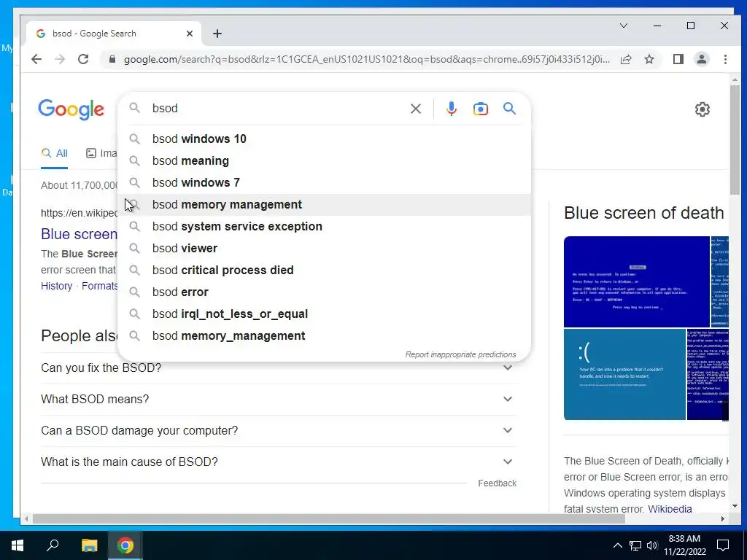The height and width of the screenshot is (560, 747).
Task: Open the Wikipedia link in knowledge panel
Action: click(670, 508)
